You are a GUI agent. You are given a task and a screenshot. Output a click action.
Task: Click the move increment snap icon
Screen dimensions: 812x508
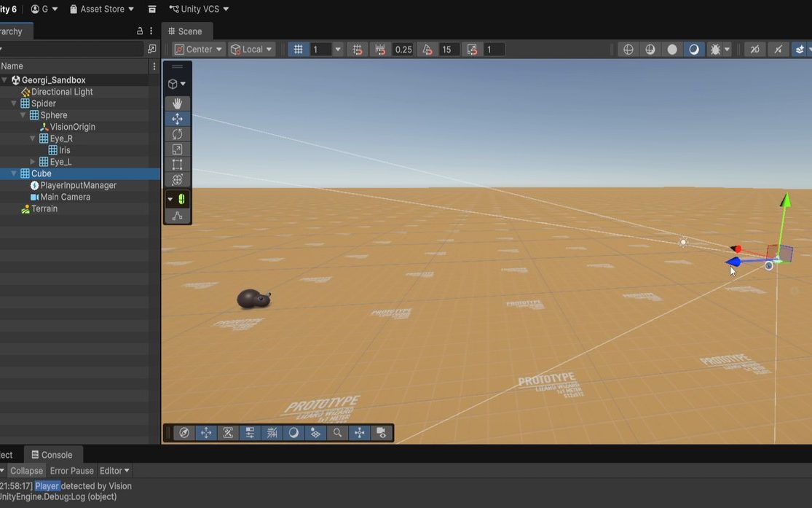pos(381,50)
